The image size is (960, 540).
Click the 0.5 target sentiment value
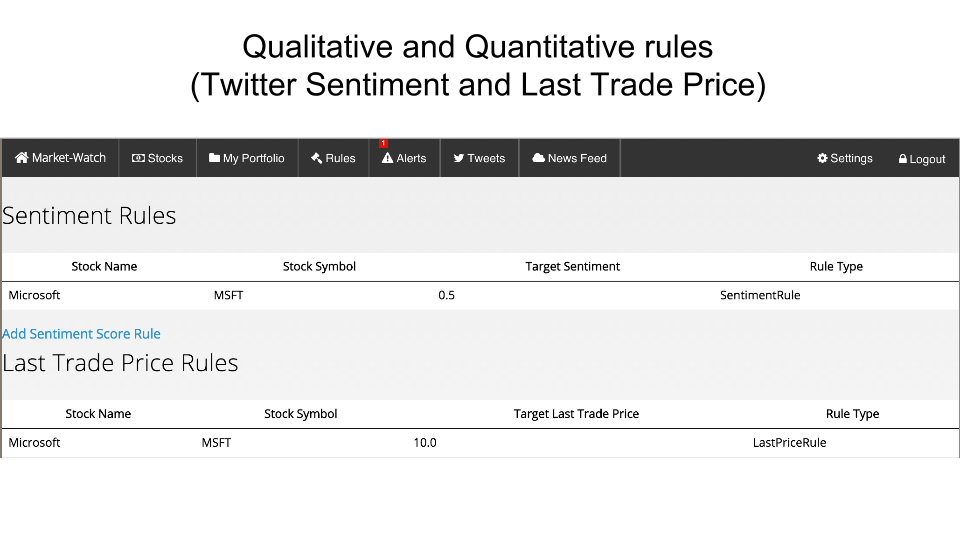(x=446, y=295)
